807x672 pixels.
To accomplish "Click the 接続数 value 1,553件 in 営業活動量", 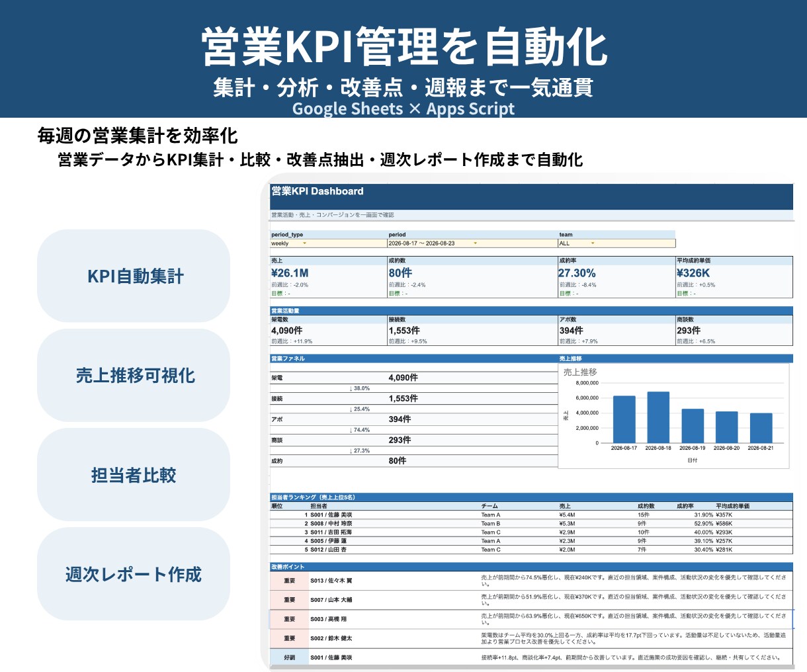I will 404,330.
